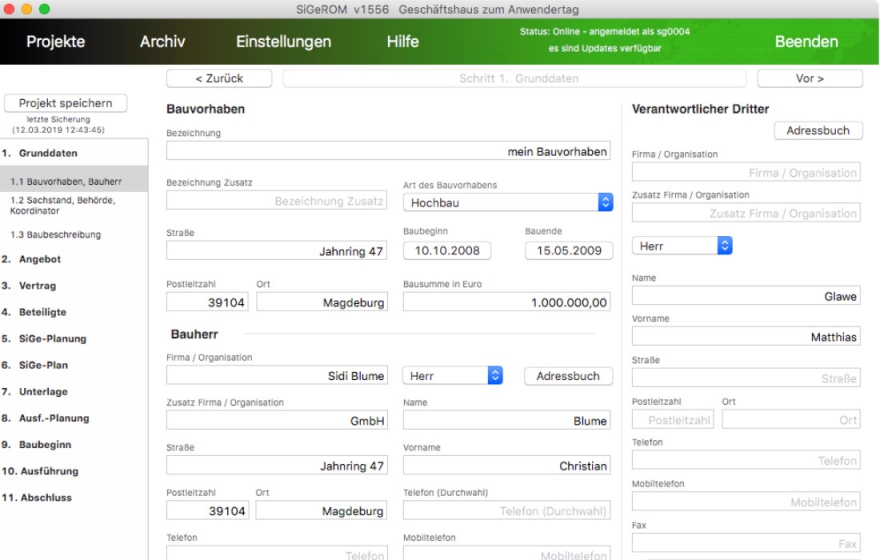Click Beenden to quit the application
880x560 pixels.
click(806, 42)
